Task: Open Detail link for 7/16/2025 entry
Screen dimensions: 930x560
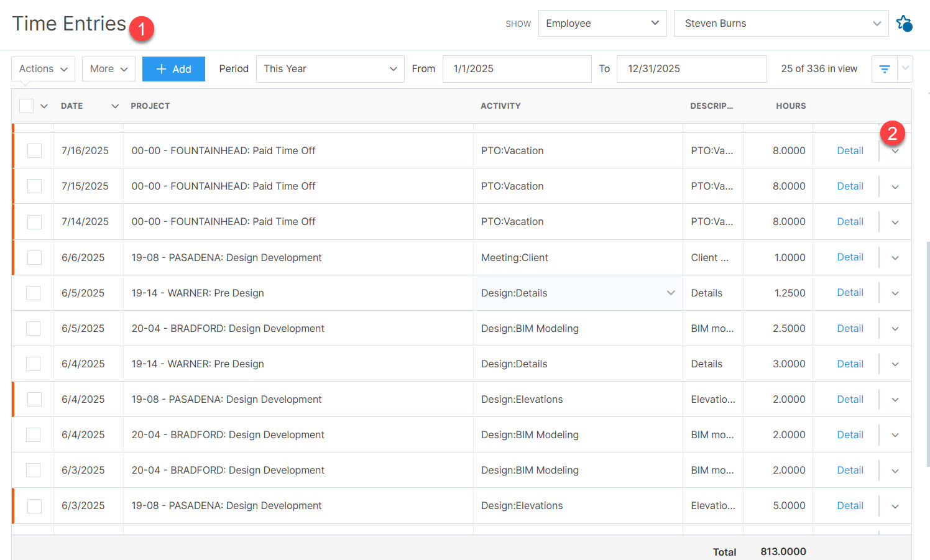Action: (850, 150)
